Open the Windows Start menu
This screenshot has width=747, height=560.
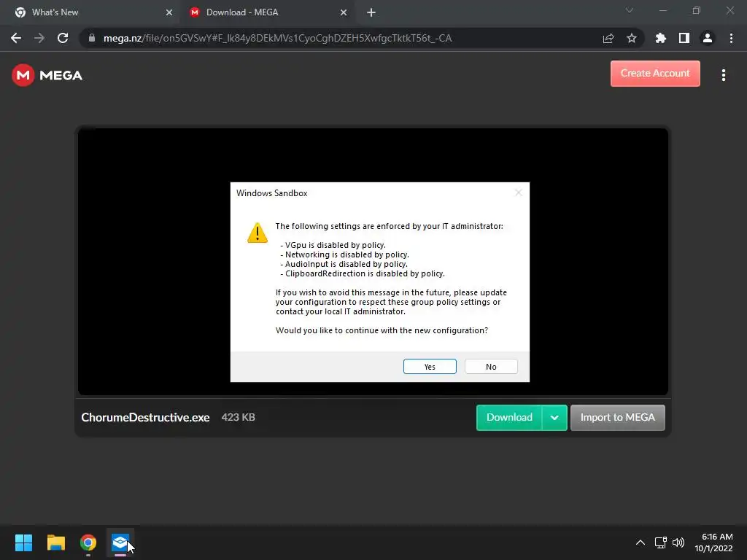pos(23,542)
